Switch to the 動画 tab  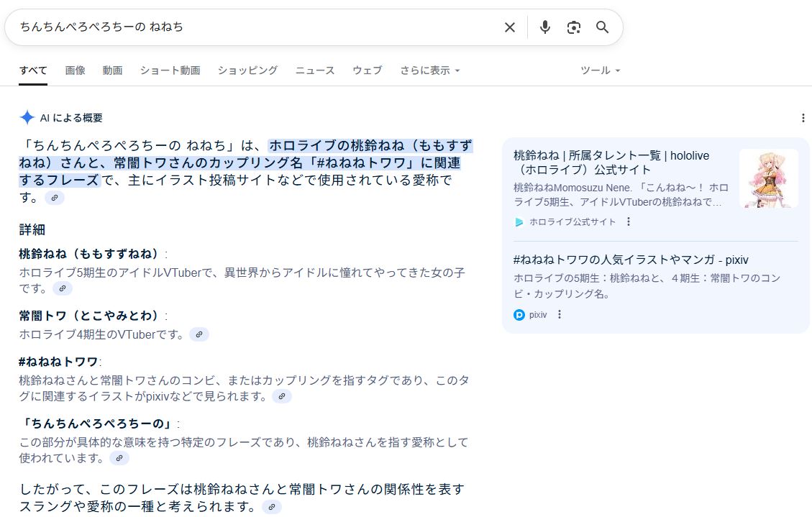112,70
